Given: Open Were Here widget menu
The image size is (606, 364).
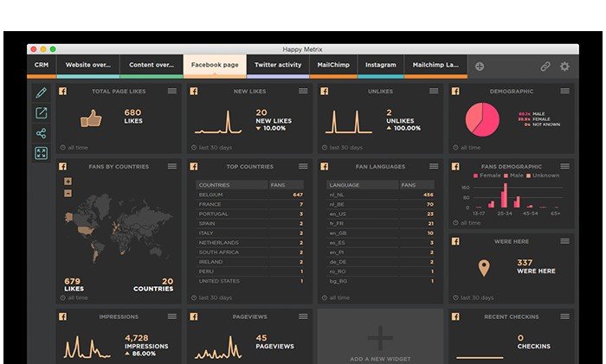Looking at the screenshot, I should coord(564,241).
